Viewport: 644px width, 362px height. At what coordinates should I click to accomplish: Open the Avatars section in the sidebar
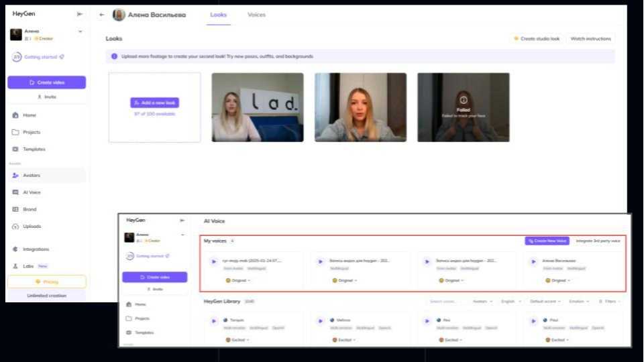click(46, 175)
